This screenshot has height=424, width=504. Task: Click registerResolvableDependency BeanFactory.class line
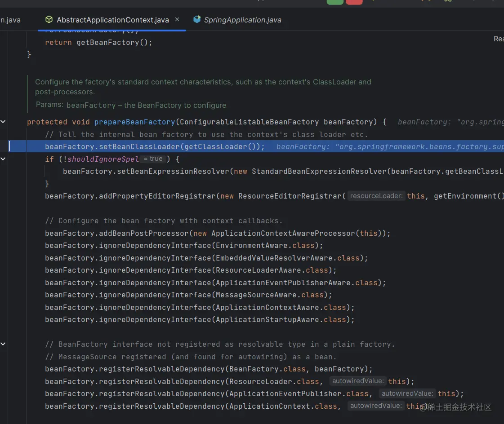(x=209, y=369)
